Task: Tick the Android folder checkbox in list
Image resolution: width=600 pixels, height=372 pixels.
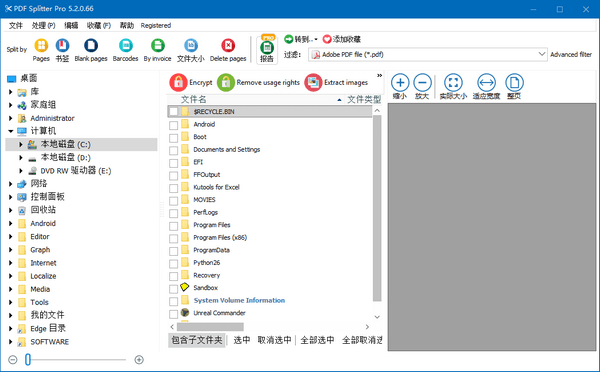Action: (x=173, y=125)
